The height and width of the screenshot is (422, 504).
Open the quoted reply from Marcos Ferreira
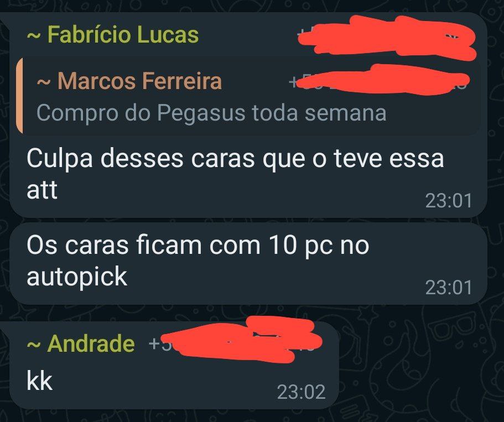coord(249,96)
